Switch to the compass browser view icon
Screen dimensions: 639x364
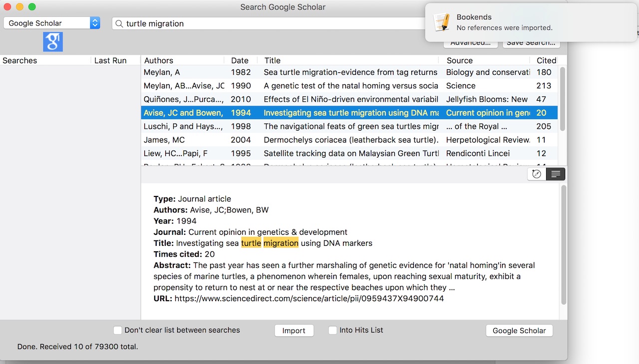tap(537, 174)
